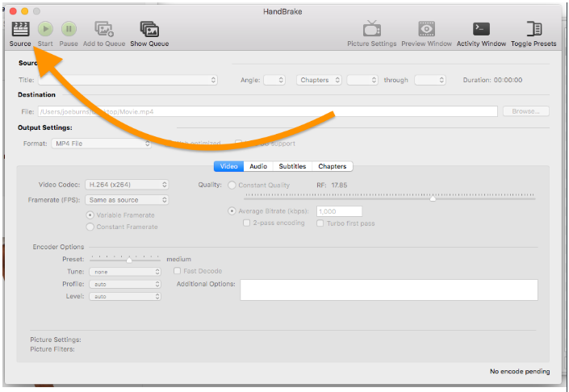Enable Fast Decode checkbox
Screen dimensions: 569x392
click(177, 271)
